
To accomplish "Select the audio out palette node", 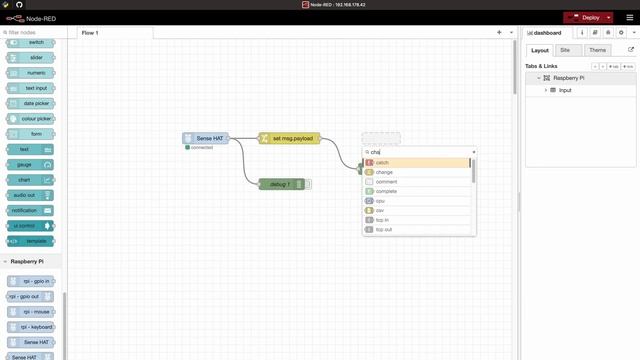I will (x=31, y=195).
